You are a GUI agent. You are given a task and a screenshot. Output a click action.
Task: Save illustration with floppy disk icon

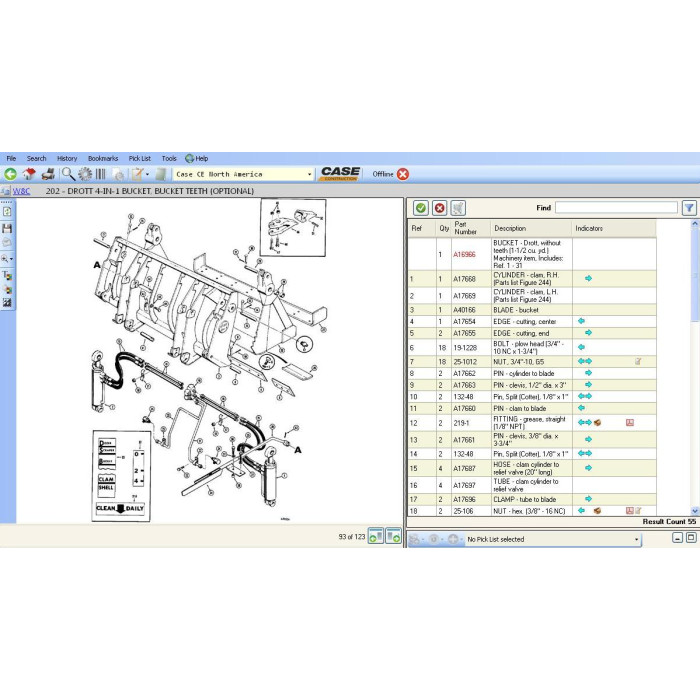coord(7,228)
